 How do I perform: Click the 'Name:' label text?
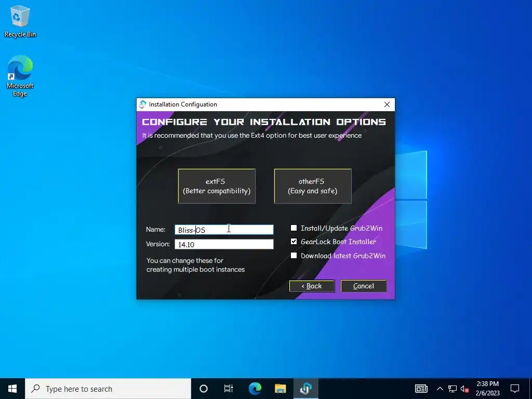pos(156,230)
